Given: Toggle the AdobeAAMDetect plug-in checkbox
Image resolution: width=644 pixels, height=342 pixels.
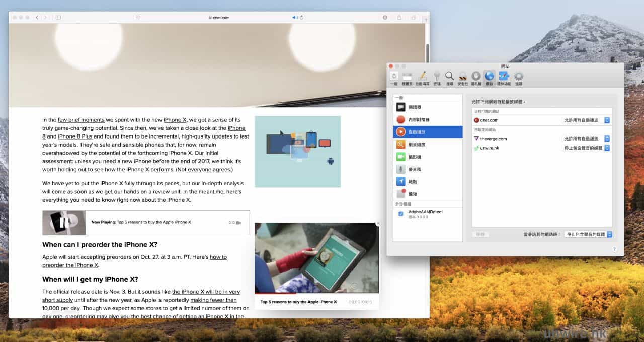Looking at the screenshot, I should tap(400, 214).
